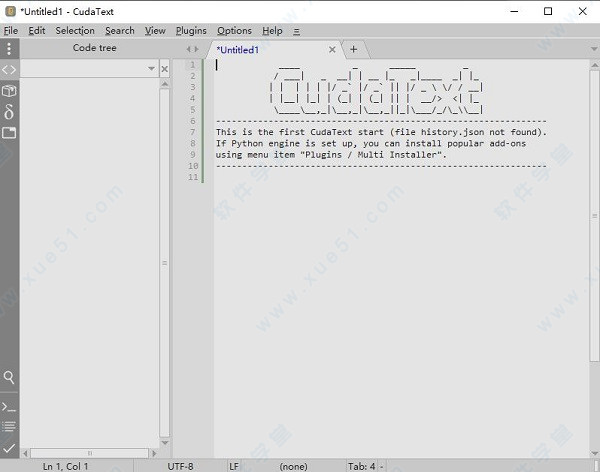
Task: Click the CudaText app icon in title bar
Action: [x=10, y=11]
